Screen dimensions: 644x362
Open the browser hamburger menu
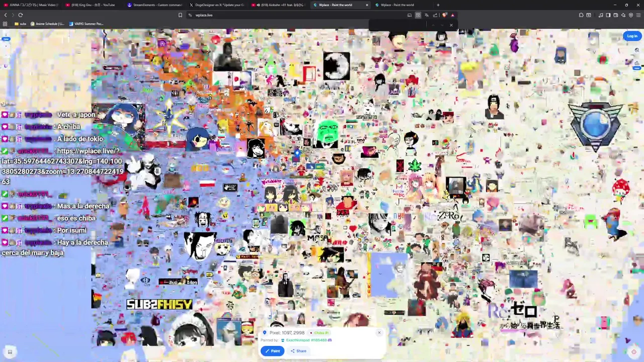(x=638, y=15)
